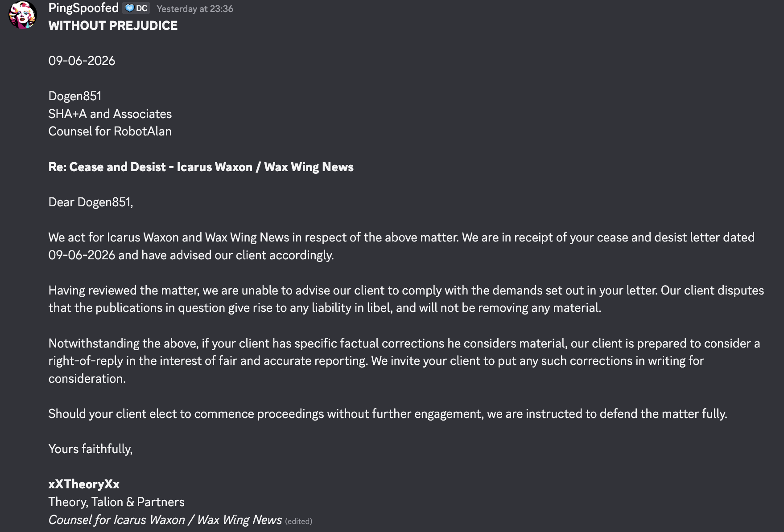Click the 'WITHOUT PREJUDICE' heading
The image size is (784, 532).
click(x=113, y=25)
